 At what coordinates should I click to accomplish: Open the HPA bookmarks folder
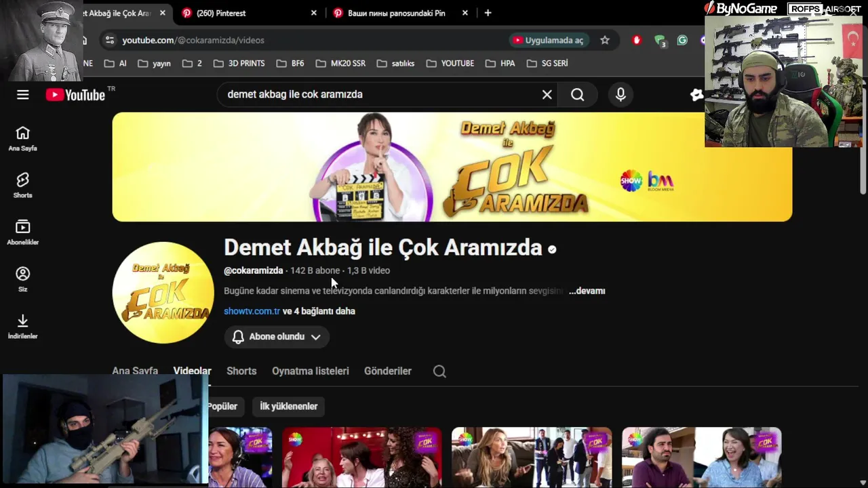(x=500, y=63)
